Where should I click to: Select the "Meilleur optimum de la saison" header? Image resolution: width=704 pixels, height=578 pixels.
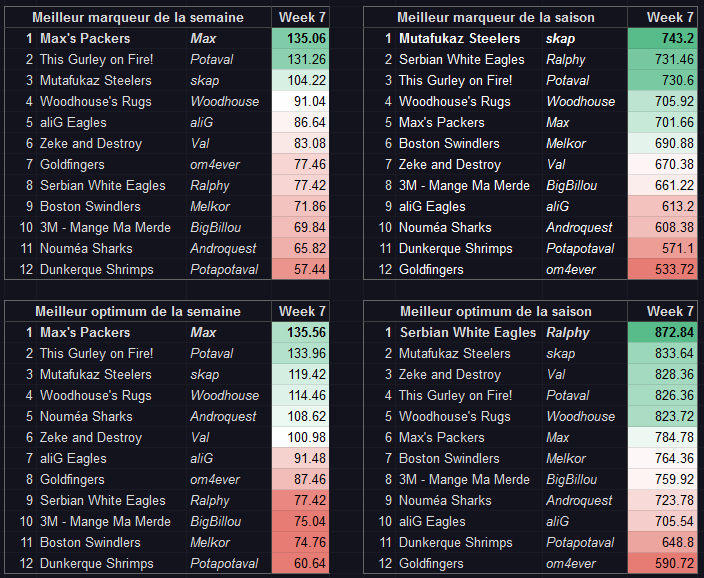495,311
